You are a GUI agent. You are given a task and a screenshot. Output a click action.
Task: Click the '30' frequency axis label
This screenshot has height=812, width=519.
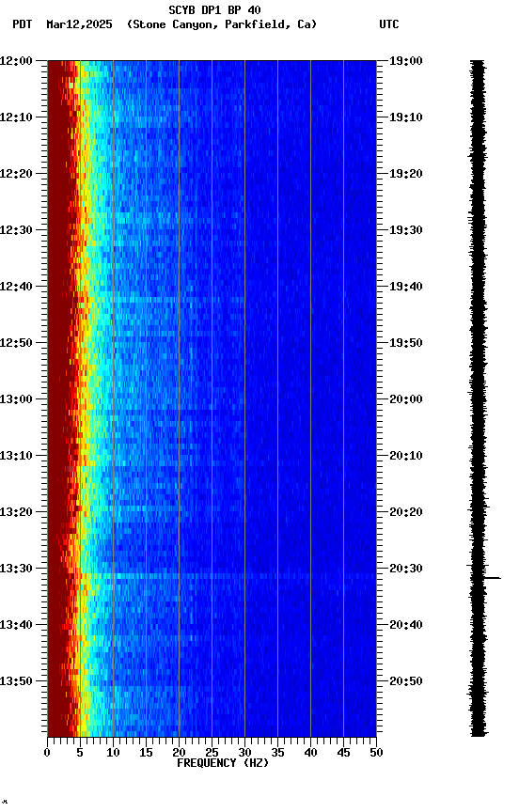(244, 754)
